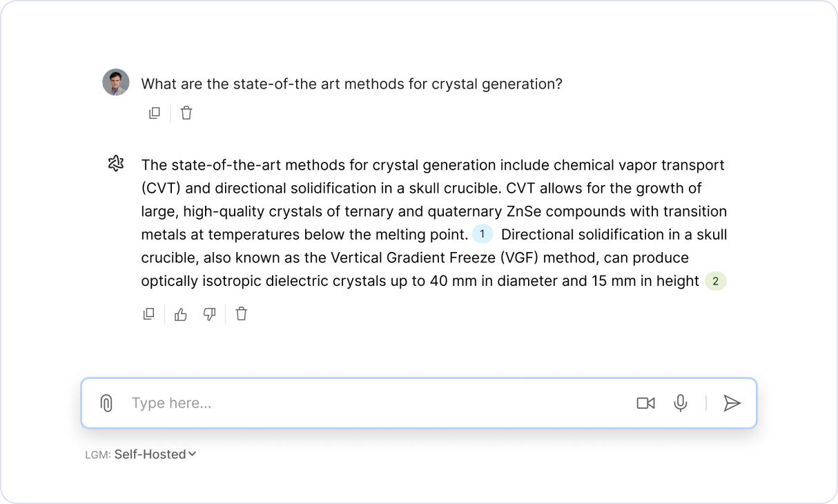Give the response a thumbs up
838x504 pixels.
point(181,314)
